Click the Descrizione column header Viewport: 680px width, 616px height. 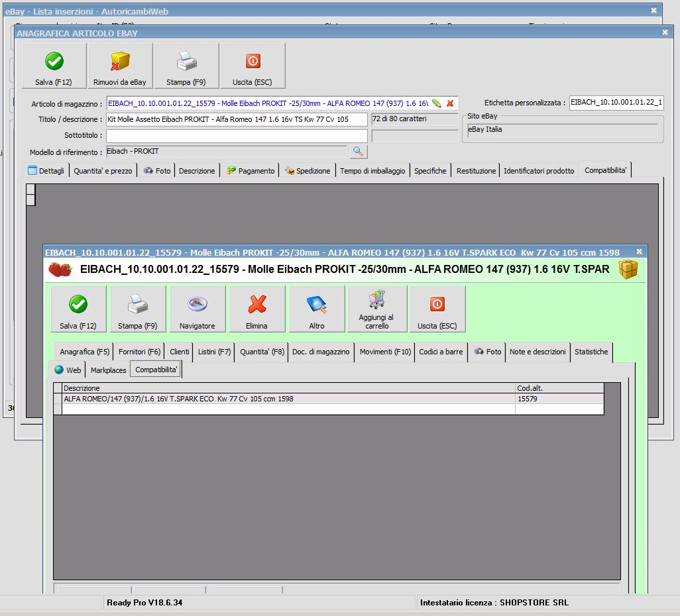(289, 388)
